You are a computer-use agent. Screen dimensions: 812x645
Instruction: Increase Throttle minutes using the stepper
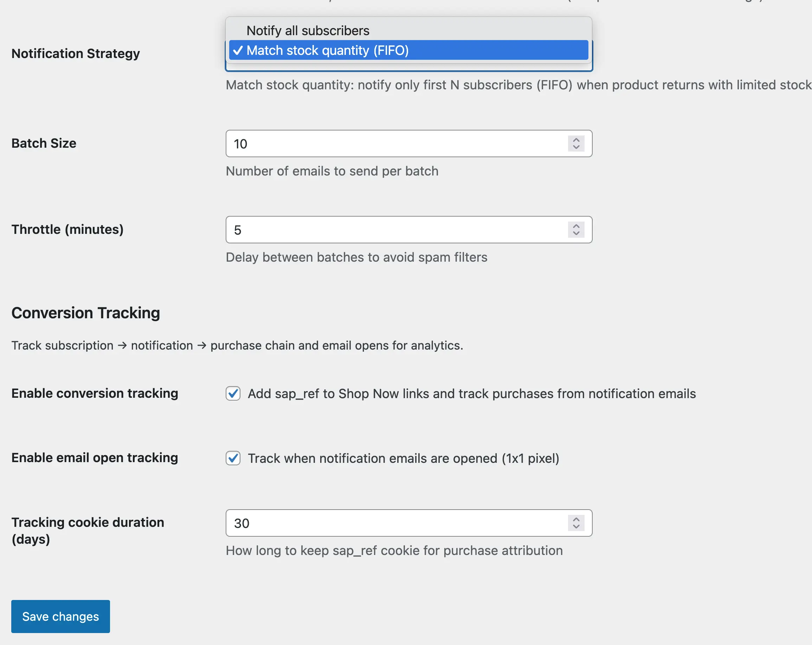point(576,226)
